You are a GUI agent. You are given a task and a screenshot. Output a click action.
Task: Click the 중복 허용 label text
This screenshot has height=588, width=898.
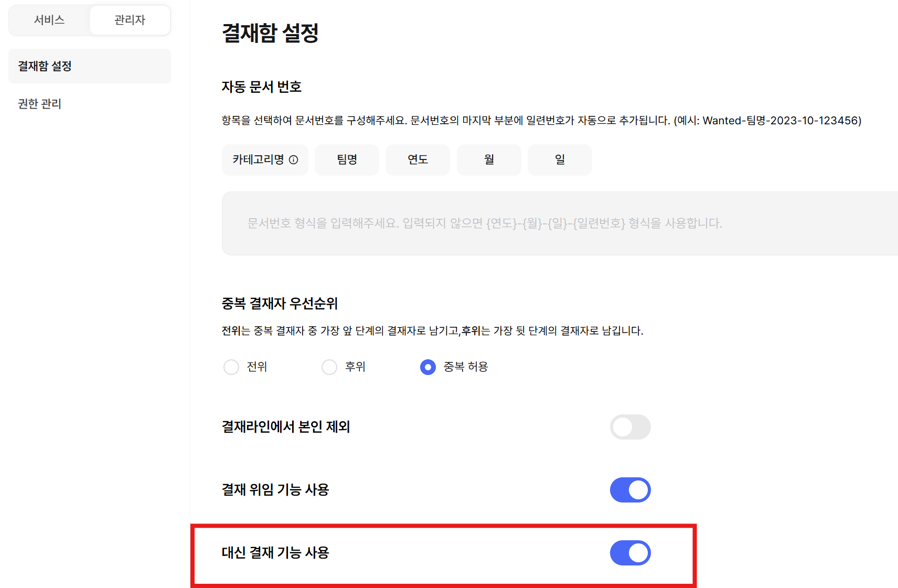point(466,367)
